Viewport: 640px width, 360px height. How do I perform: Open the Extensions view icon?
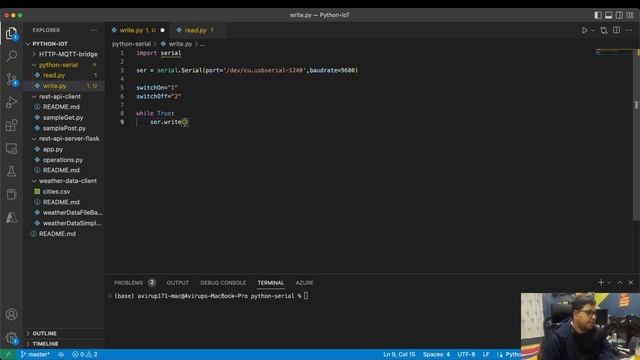tap(11, 125)
